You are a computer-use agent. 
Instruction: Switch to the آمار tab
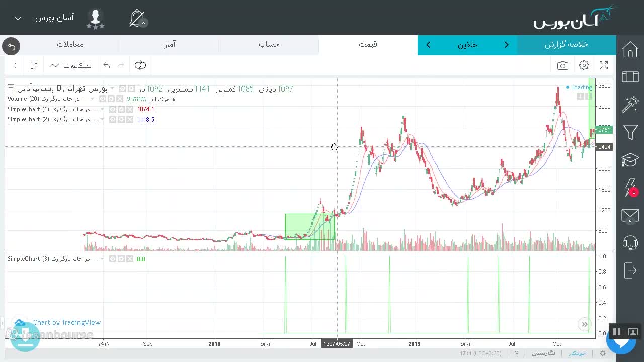coord(170,44)
